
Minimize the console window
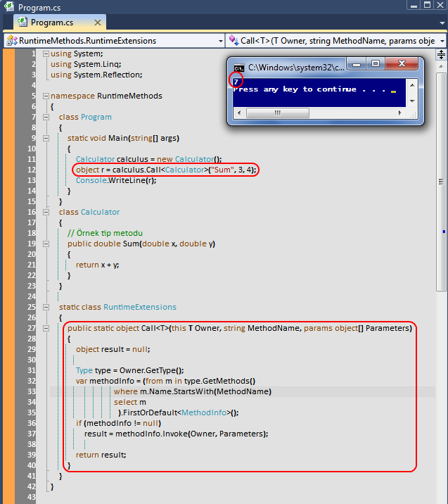pos(355,64)
